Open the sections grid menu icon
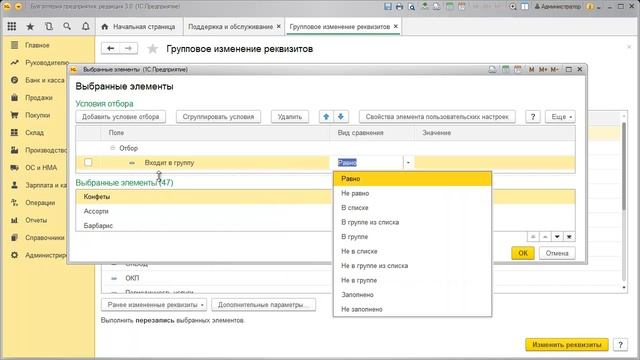This screenshot has height=360, width=640. (x=12, y=27)
